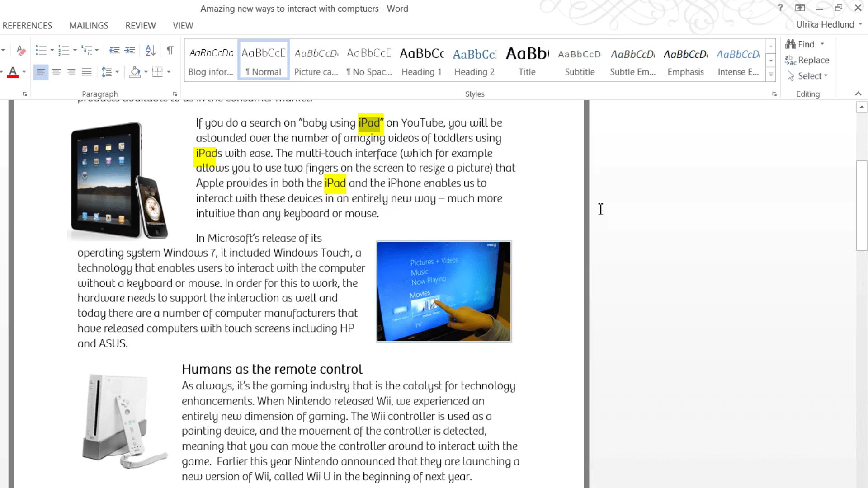
Task: Expand the Styles gallery More arrow
Action: (x=771, y=75)
